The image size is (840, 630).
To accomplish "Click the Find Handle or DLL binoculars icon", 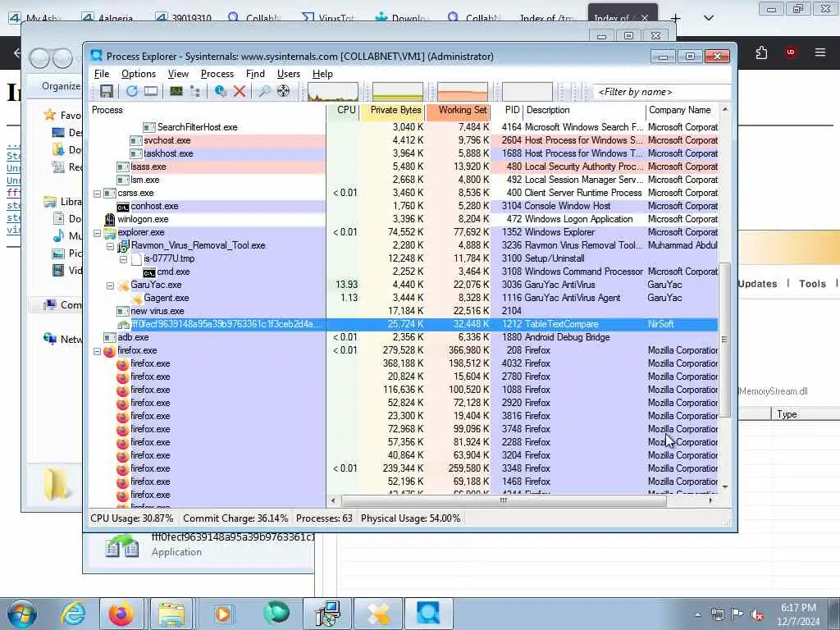I will click(264, 91).
